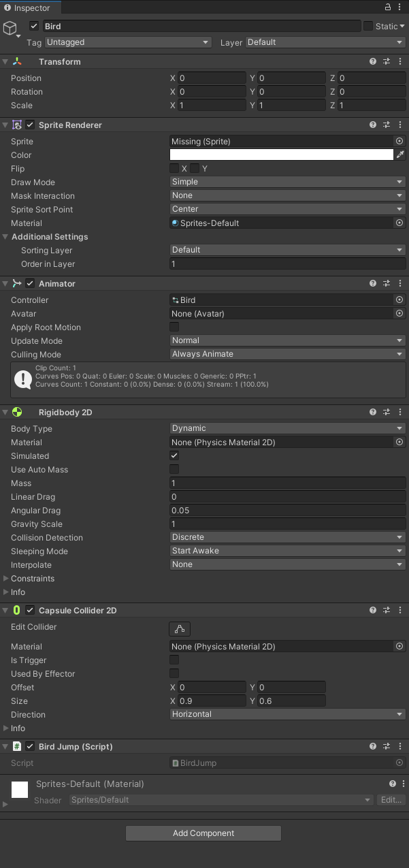This screenshot has height=868, width=409.
Task: Open help for the Animator component
Action: 373,283
